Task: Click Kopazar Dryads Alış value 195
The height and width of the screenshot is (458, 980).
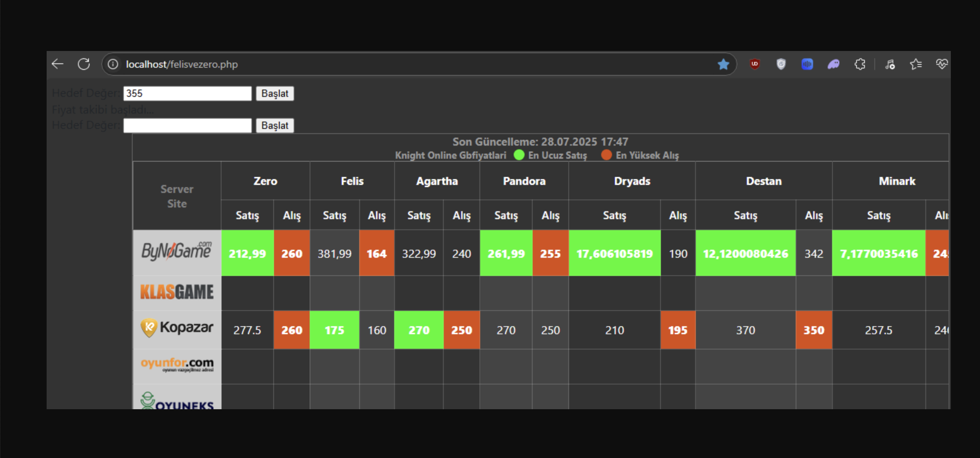Action: pos(678,330)
